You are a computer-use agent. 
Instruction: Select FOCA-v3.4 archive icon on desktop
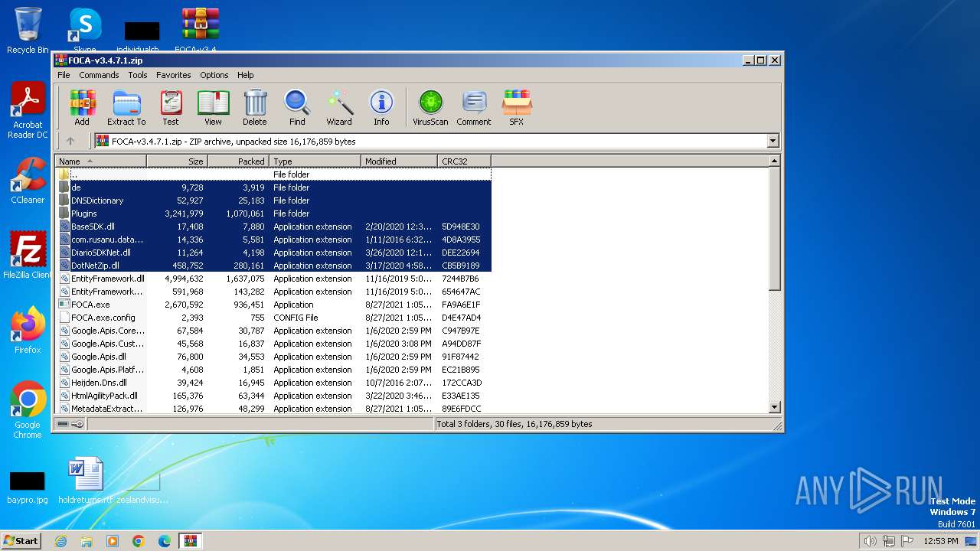coord(201,31)
